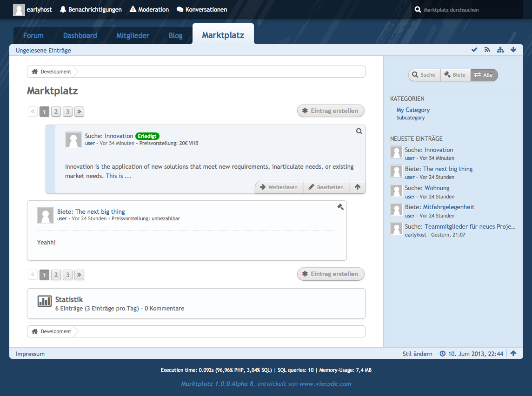Open the sitemap icon in header bar
The height and width of the screenshot is (396, 532).
coord(500,50)
